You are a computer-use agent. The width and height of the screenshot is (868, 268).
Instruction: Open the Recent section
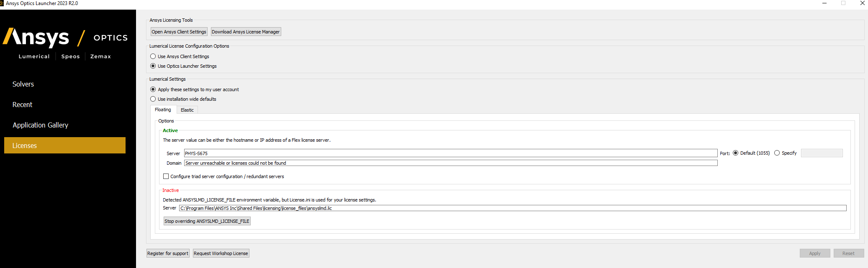coord(22,105)
